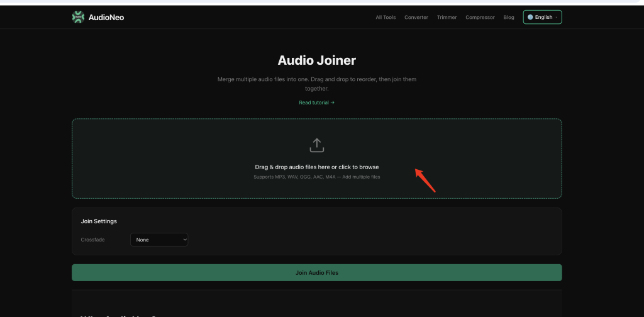The image size is (644, 317).
Task: Click the supported formats text line
Action: (317, 177)
